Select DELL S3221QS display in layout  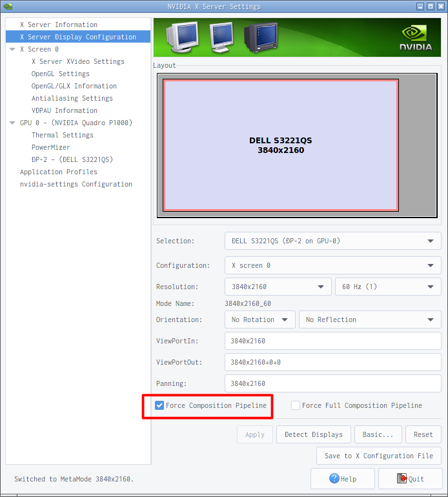[281, 145]
